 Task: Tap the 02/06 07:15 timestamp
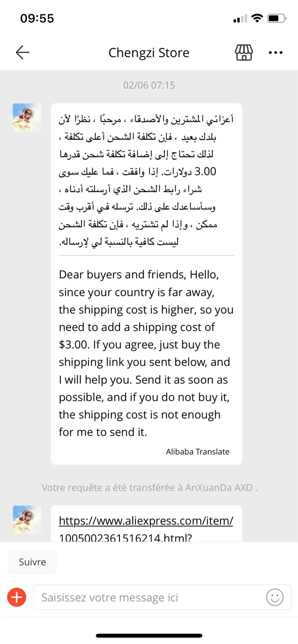click(x=149, y=85)
